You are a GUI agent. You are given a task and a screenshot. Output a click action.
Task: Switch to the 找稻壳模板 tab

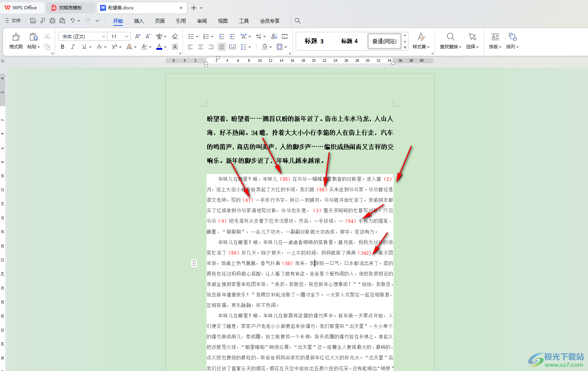pos(70,7)
